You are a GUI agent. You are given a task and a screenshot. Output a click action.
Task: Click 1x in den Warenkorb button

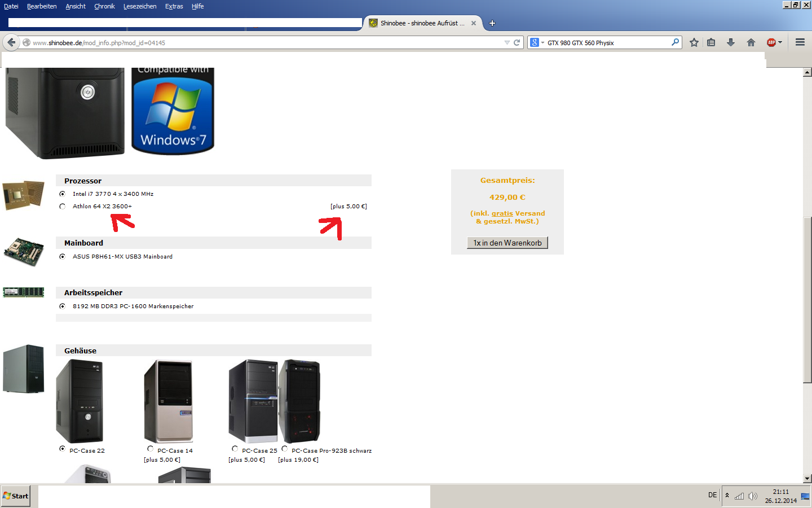[x=507, y=243]
